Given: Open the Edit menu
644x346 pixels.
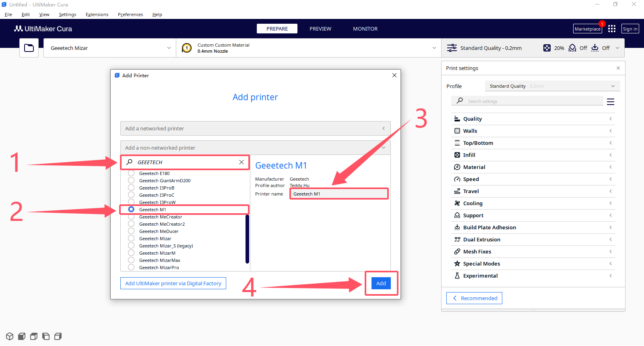Looking at the screenshot, I should point(26,14).
